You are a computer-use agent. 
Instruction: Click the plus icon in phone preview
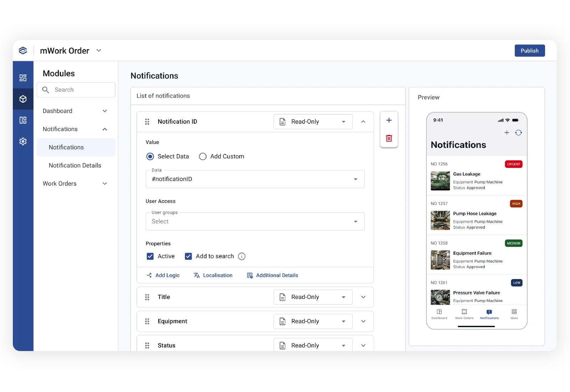tap(507, 133)
